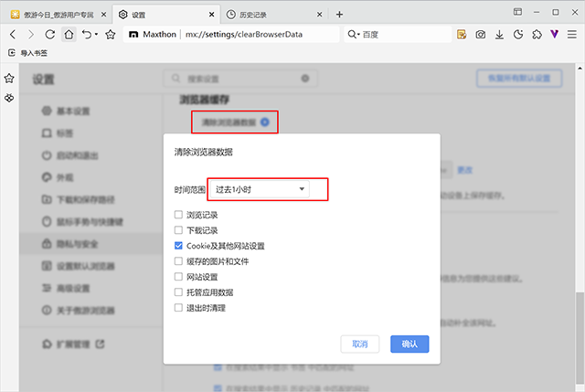Uncheck Cookie及其他网站设置 checkbox

pyautogui.click(x=178, y=246)
